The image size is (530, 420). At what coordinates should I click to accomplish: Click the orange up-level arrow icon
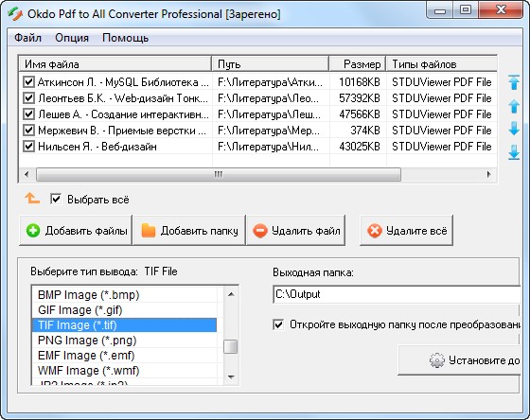tap(32, 199)
